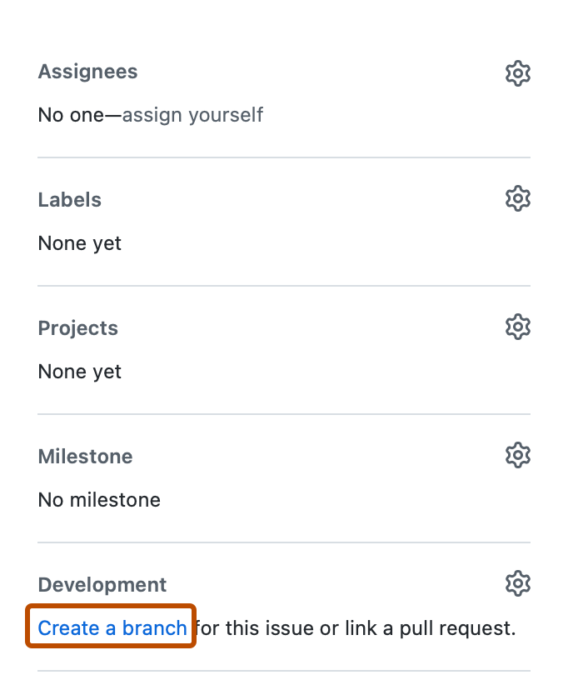Viewport: 588px width, 700px height.
Task: Open label picker via Labels gear icon
Action: [517, 198]
